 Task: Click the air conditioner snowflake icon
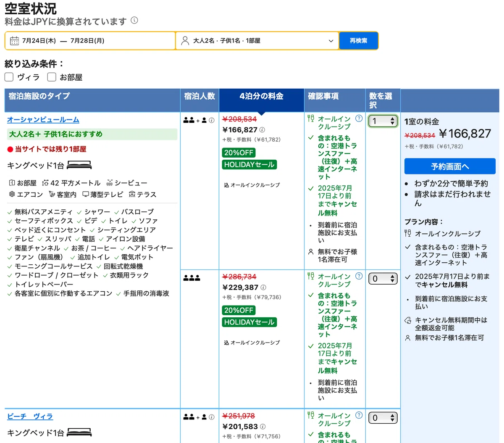[12, 194]
